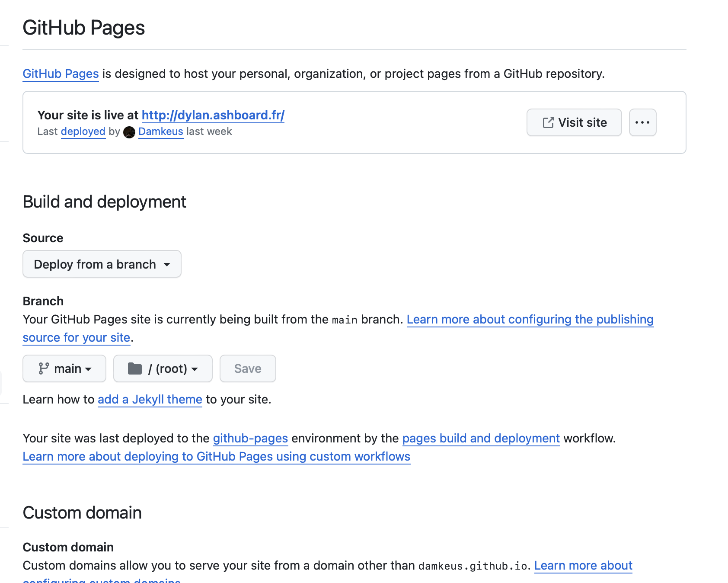Follow the Learn more about custom domains link
Screen dimensions: 728x583
[583, 566]
